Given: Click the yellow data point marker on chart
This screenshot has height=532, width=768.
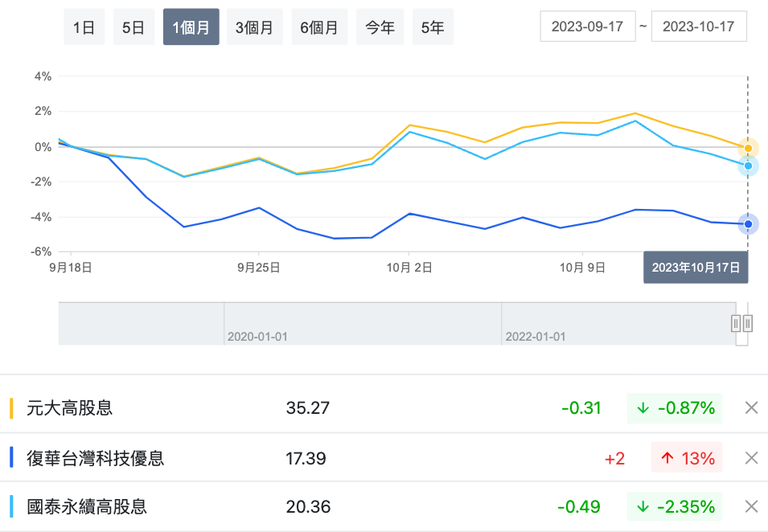Looking at the screenshot, I should (748, 149).
